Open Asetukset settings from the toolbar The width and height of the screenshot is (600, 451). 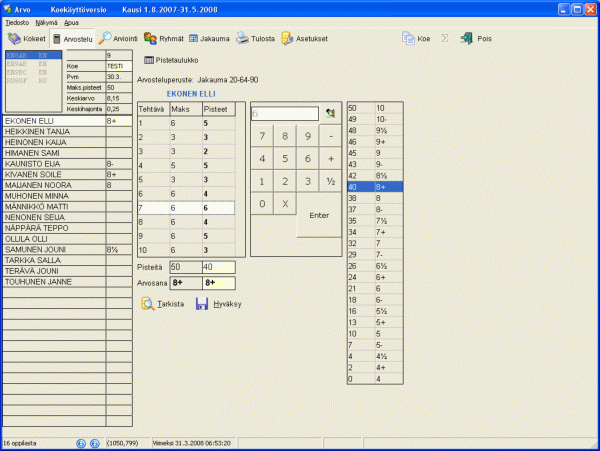click(x=303, y=39)
